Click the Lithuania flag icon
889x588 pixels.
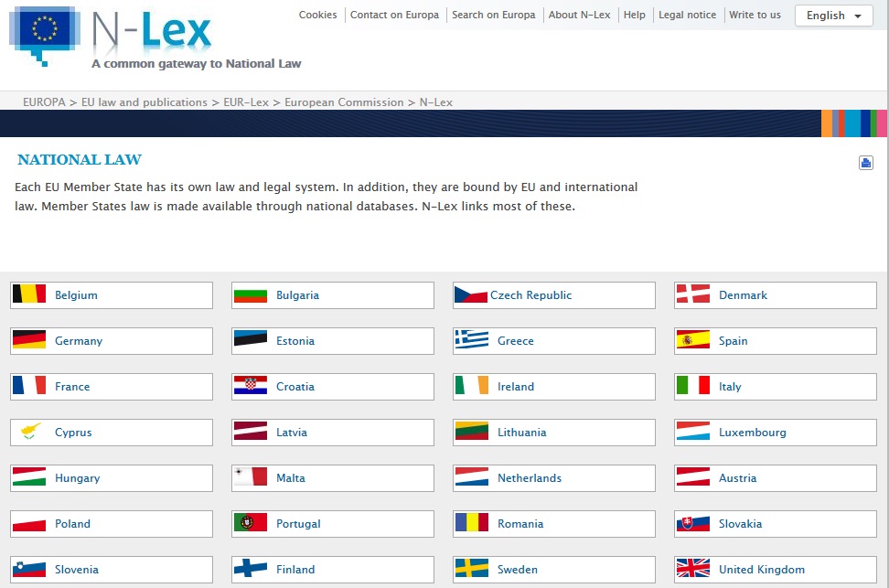pos(471,432)
